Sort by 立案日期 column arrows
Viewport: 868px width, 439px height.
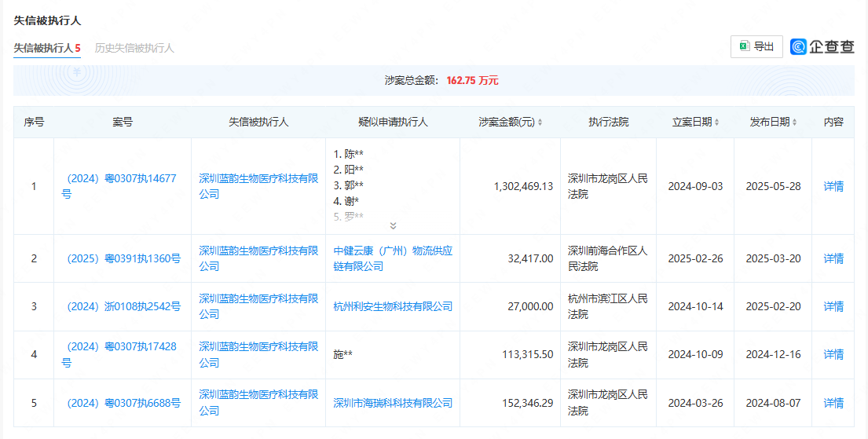coord(717,123)
